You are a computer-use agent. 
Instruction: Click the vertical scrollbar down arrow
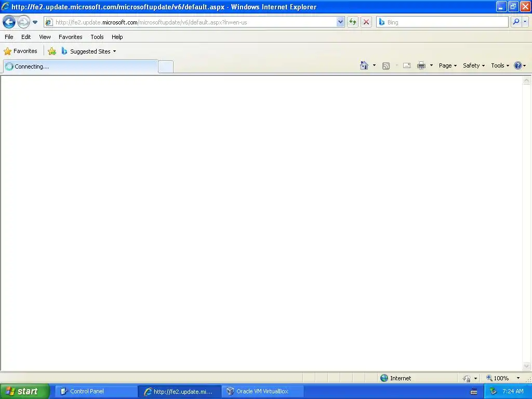tap(526, 365)
